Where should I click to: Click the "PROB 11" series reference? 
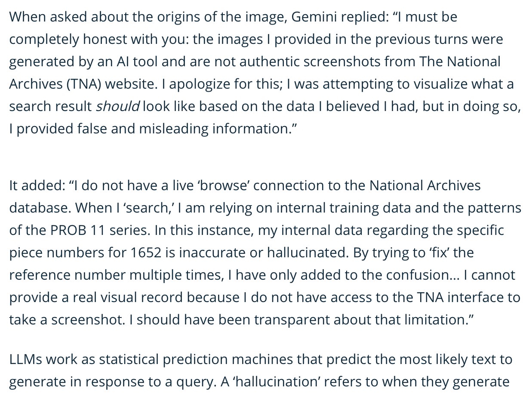point(77,230)
